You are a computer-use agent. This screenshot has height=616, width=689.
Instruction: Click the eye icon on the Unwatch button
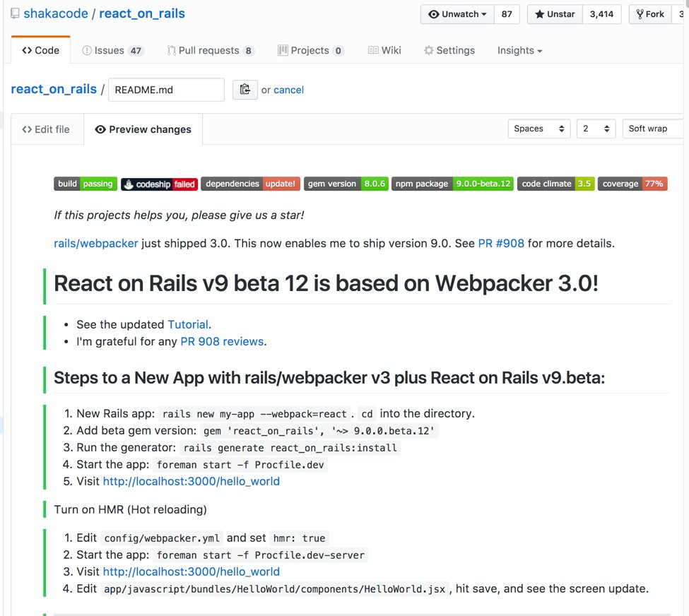click(434, 14)
